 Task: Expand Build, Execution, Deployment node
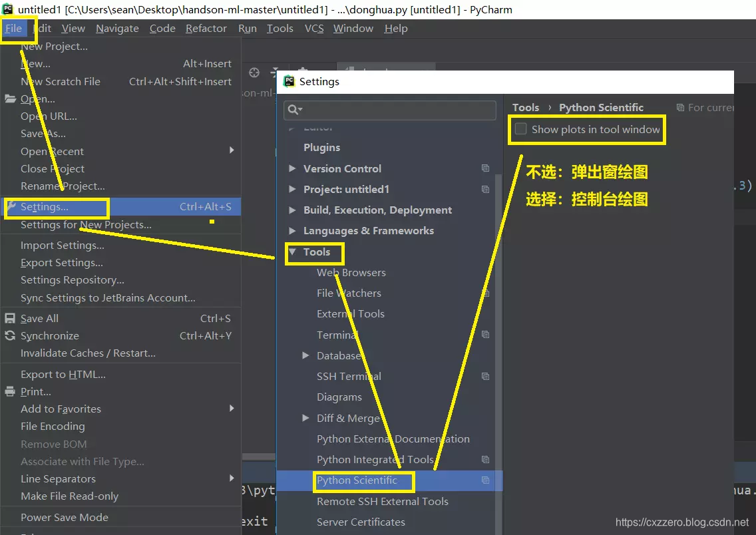tap(291, 210)
